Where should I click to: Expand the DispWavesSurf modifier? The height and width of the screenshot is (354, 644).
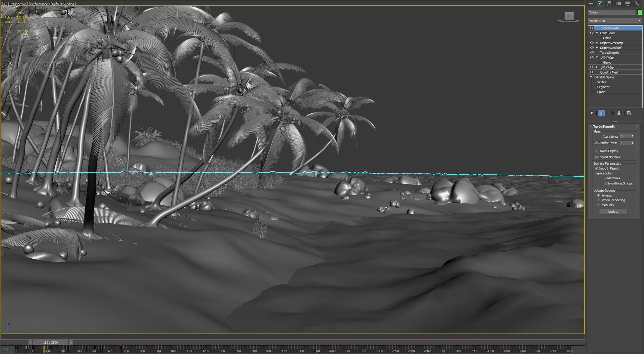(x=597, y=48)
